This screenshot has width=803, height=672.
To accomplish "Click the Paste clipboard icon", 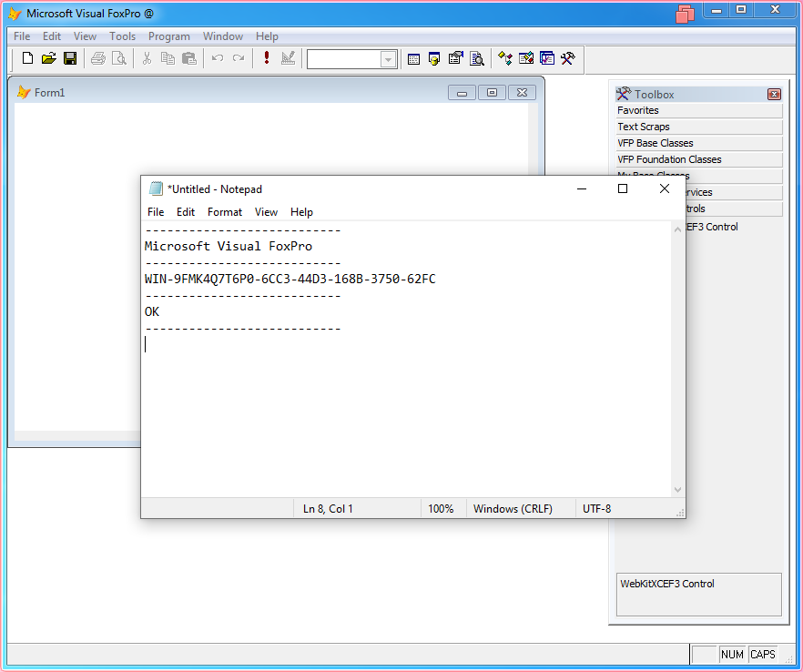I will (x=189, y=58).
